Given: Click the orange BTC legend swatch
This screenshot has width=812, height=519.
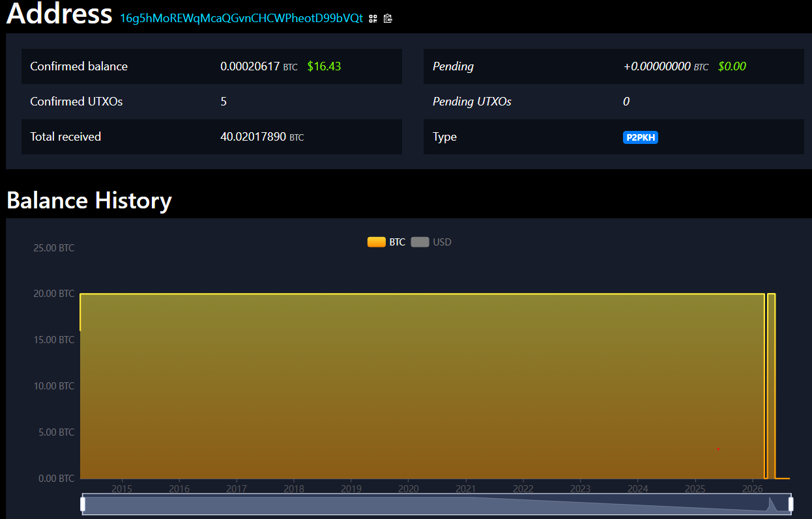Looking at the screenshot, I should [377, 242].
